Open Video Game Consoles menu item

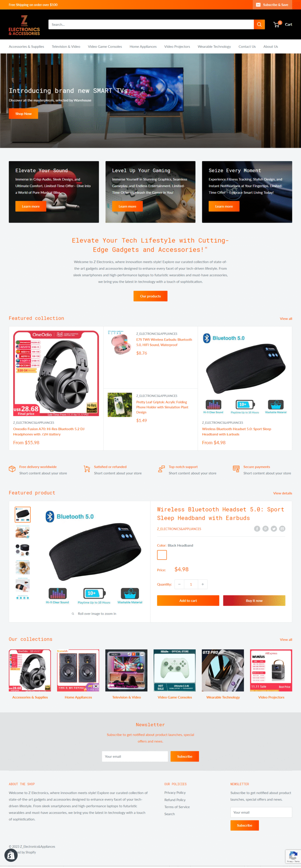105,46
